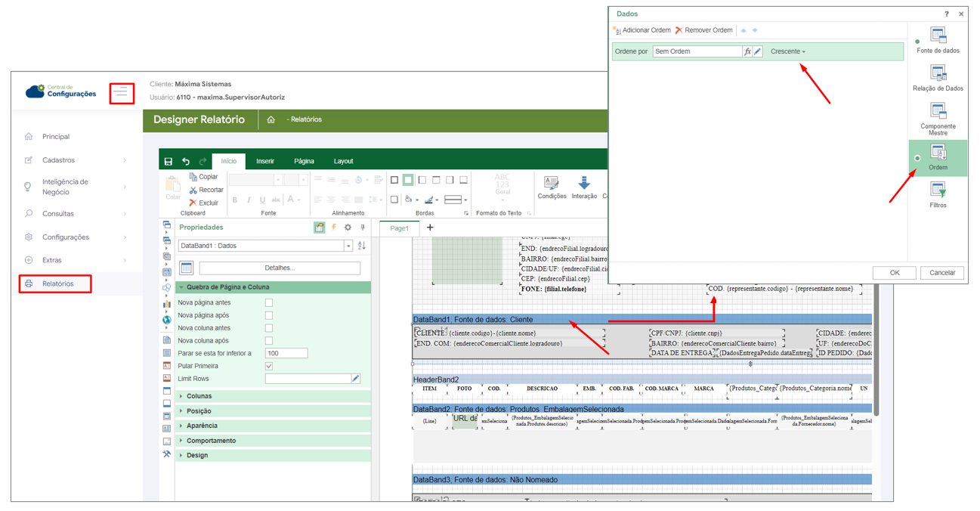
Task: Uncheck the Pular Primeira checkbox
Action: click(269, 366)
